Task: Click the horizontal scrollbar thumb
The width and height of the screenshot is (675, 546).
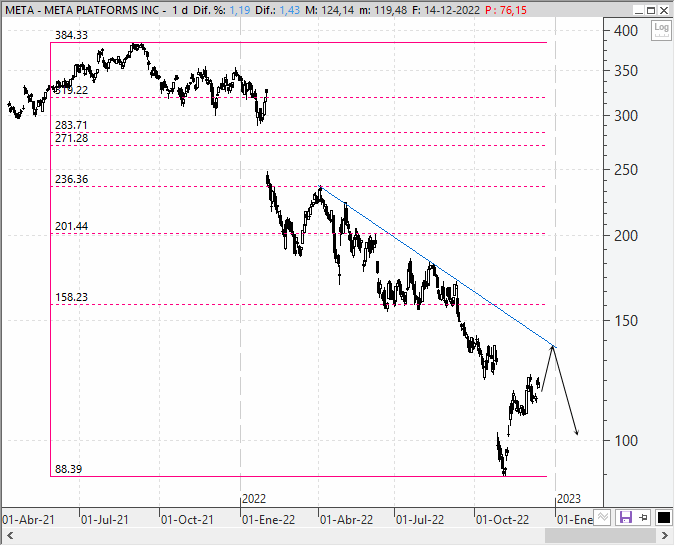Action: pos(600,536)
